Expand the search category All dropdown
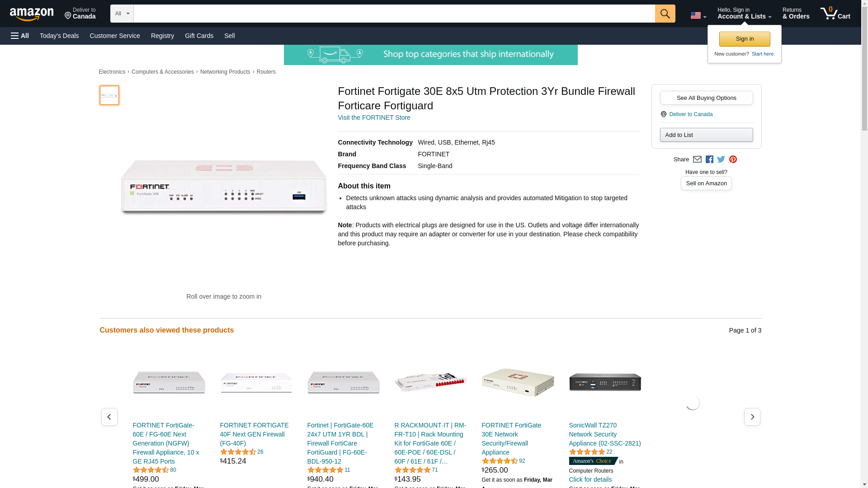Viewport: 868px width, 488px height. tap(122, 14)
